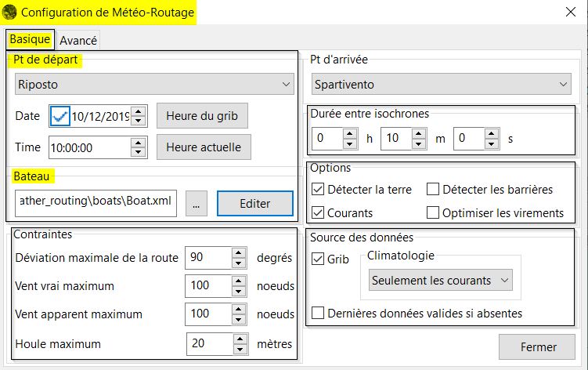
Task: Uncheck the Grib data source checkbox
Action: [x=318, y=259]
